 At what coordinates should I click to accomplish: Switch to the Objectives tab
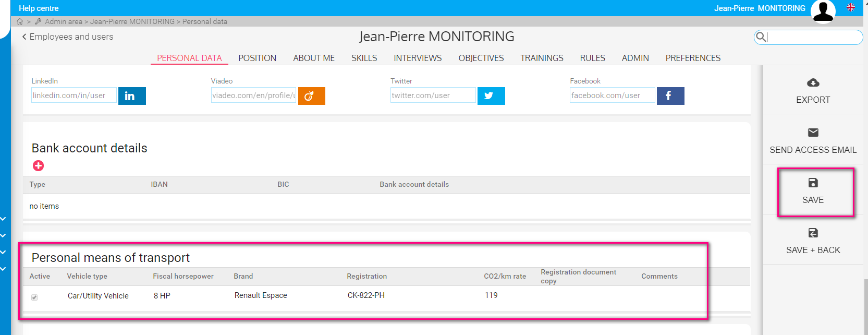pos(481,58)
